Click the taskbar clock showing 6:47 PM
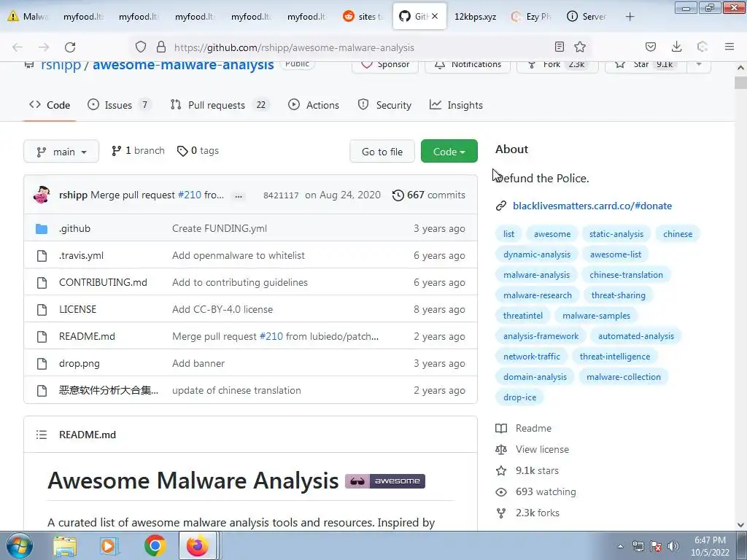The image size is (747, 560). click(x=710, y=546)
